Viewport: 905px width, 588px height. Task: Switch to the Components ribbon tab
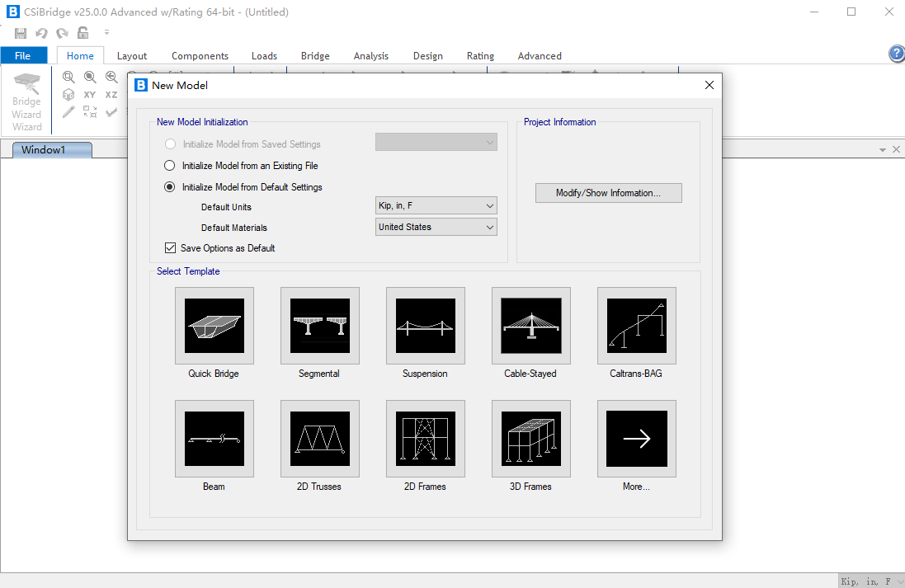tap(200, 55)
